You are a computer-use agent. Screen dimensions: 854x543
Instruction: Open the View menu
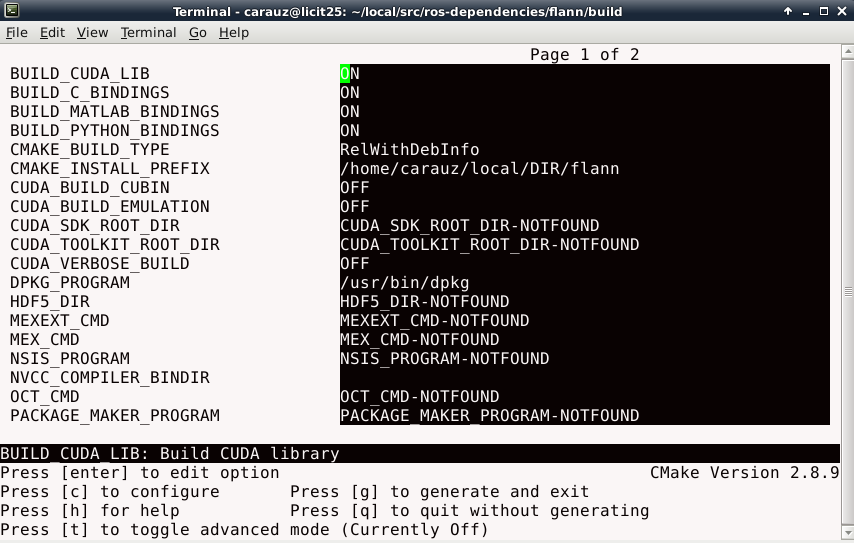[x=92, y=32]
